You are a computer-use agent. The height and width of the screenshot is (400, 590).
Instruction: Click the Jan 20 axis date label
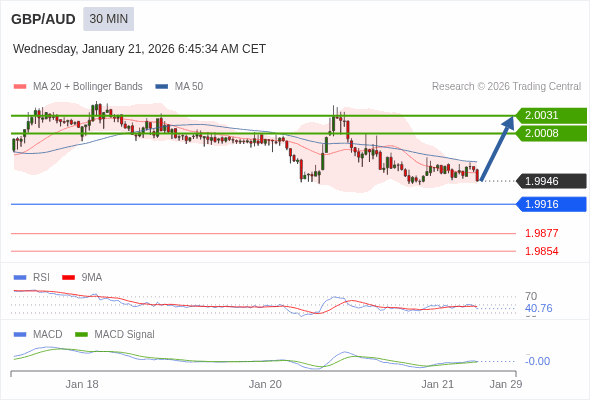[x=265, y=384]
